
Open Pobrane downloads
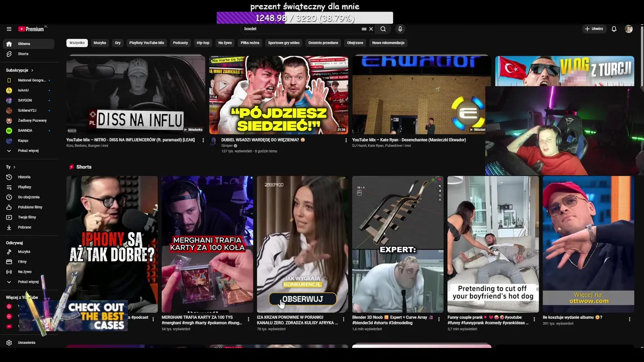[29, 227]
